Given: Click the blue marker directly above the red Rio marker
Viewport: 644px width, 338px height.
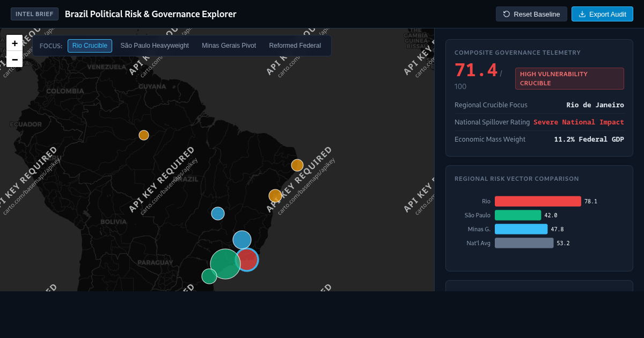Looking at the screenshot, I should coord(242,240).
